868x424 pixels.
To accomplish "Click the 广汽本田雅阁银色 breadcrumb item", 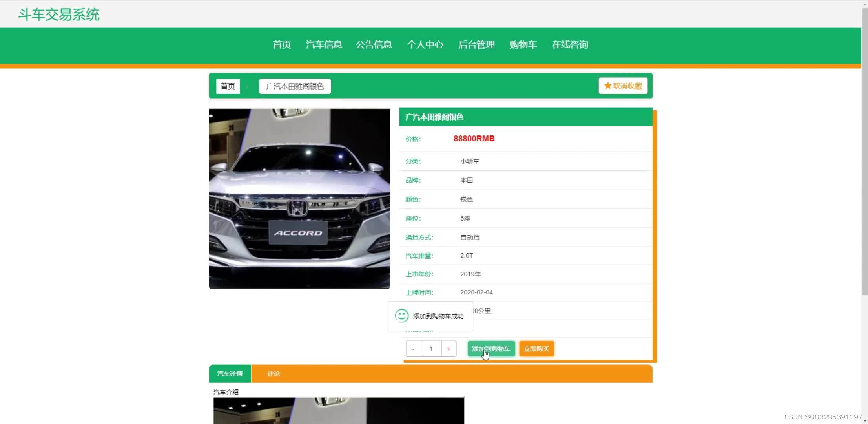I will pyautogui.click(x=295, y=86).
